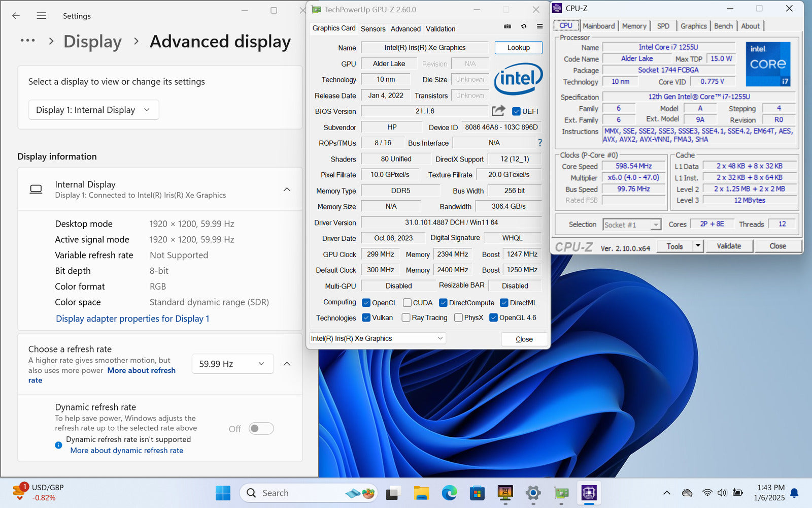Switch to GPU-Z Sensors tab
812x508 pixels.
pos(373,29)
